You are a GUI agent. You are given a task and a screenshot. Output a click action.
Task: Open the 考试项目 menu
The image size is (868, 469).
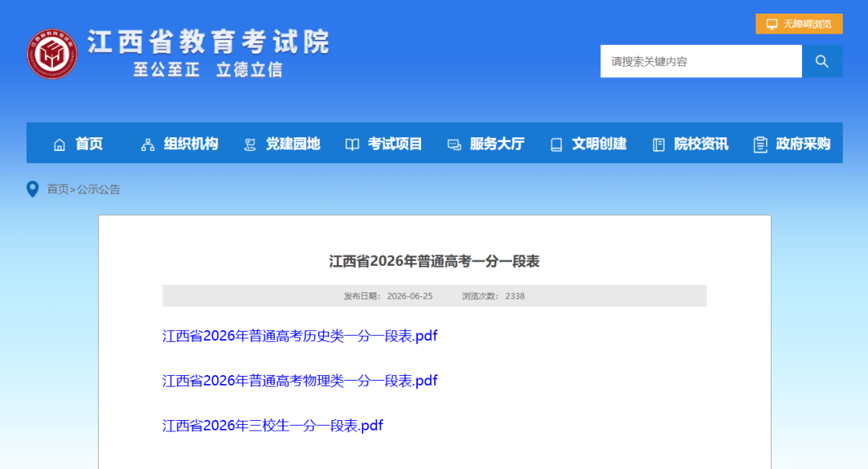tap(395, 144)
